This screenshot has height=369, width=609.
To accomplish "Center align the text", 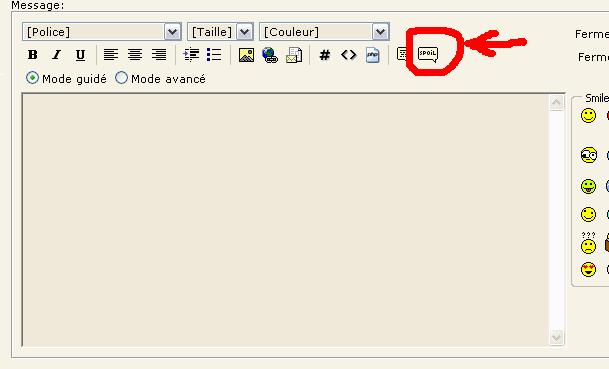I will tap(135, 55).
